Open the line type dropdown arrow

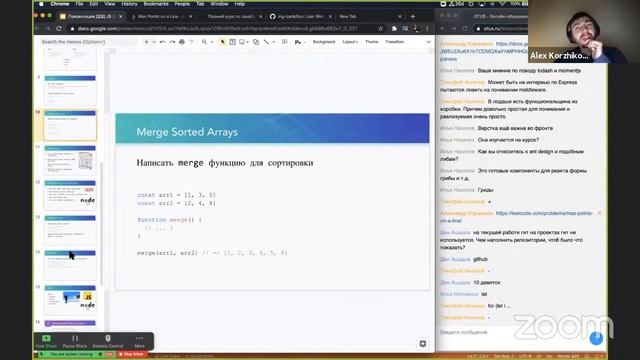pyautogui.click(x=273, y=42)
